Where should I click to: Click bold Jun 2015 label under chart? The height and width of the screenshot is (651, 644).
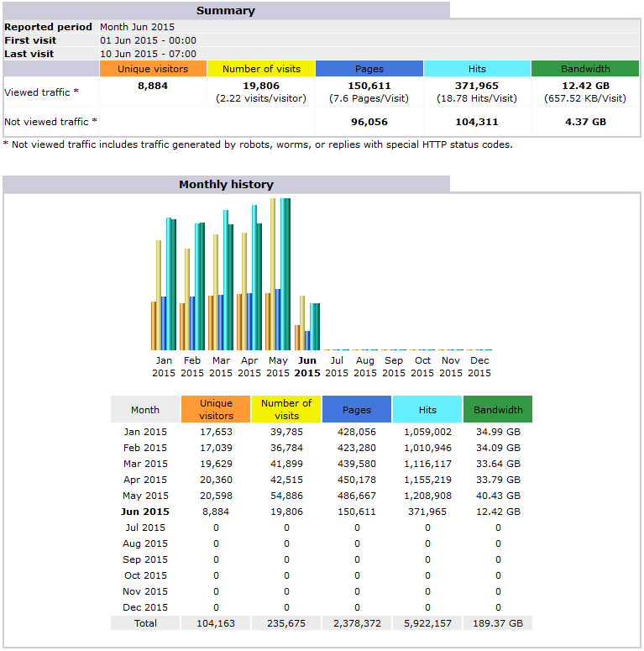[307, 366]
